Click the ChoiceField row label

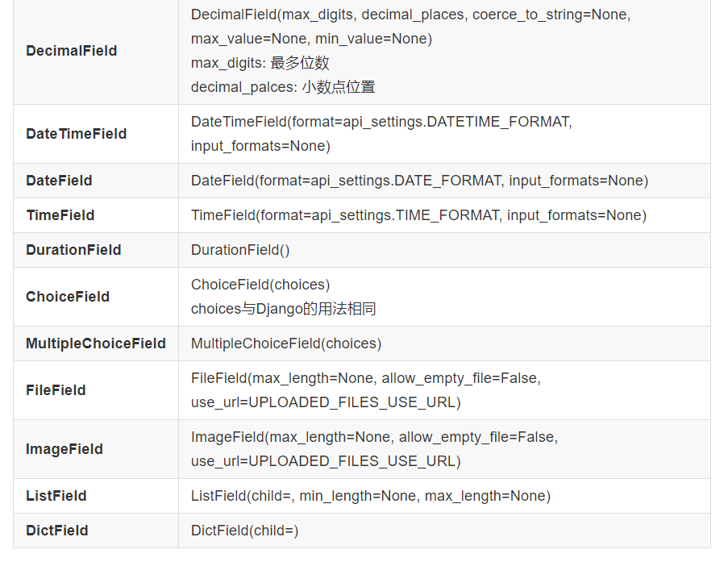(x=68, y=295)
